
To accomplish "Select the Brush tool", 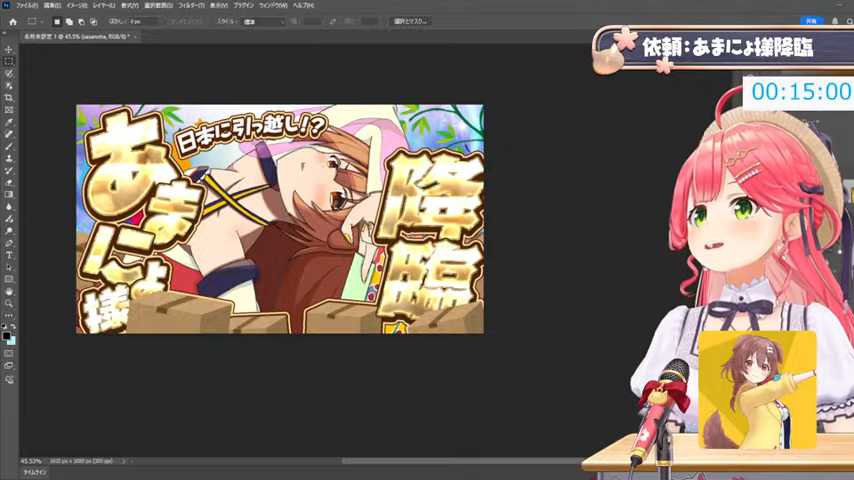I will click(9, 146).
